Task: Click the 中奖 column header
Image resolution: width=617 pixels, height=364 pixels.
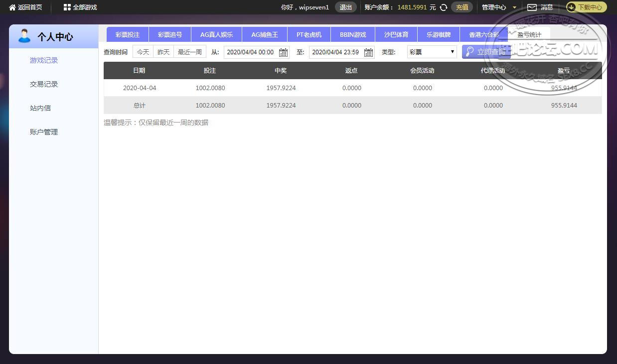Action: pos(281,71)
